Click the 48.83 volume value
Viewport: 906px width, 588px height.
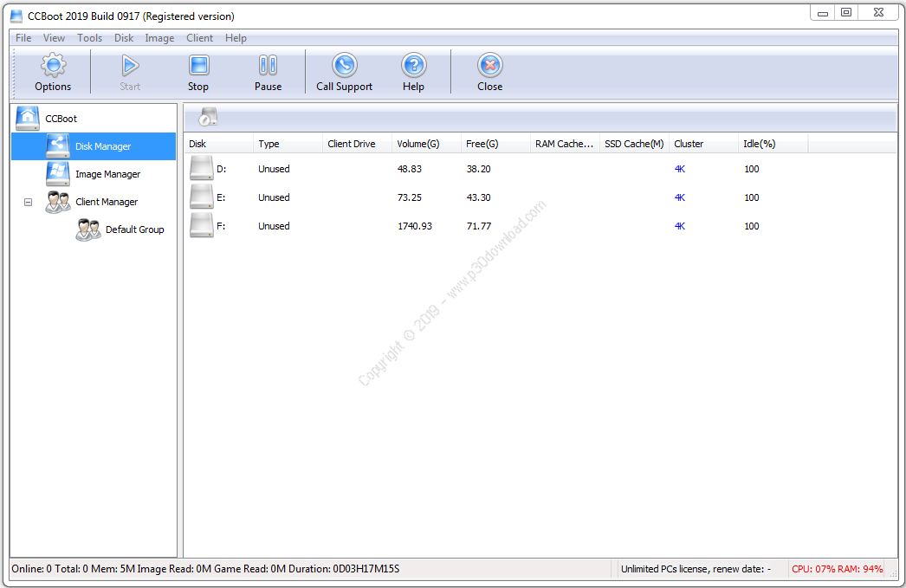click(410, 169)
